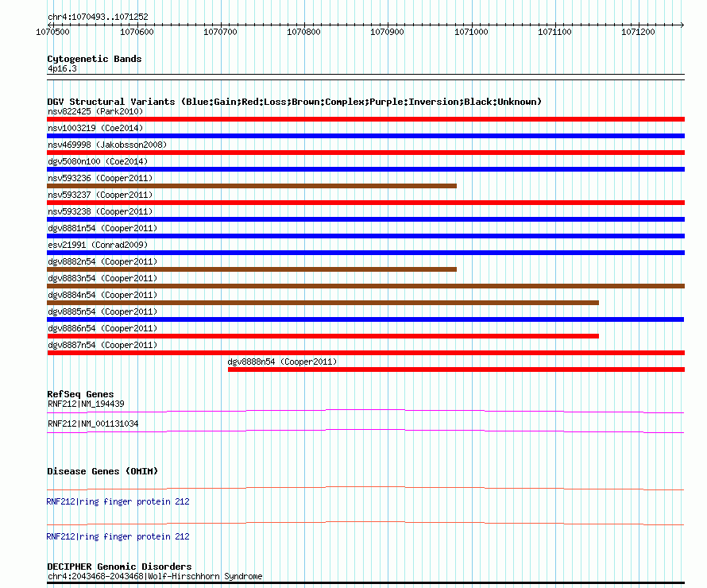Viewport: 707px width, 588px height.
Task: Click the RNF212|NM_194439 label text
Action: coord(86,404)
